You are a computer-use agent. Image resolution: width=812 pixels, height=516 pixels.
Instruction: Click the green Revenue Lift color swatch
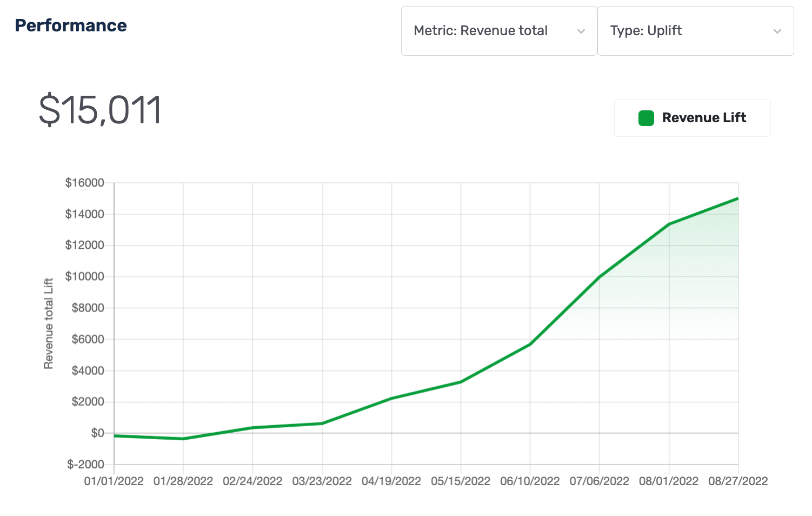click(x=646, y=118)
